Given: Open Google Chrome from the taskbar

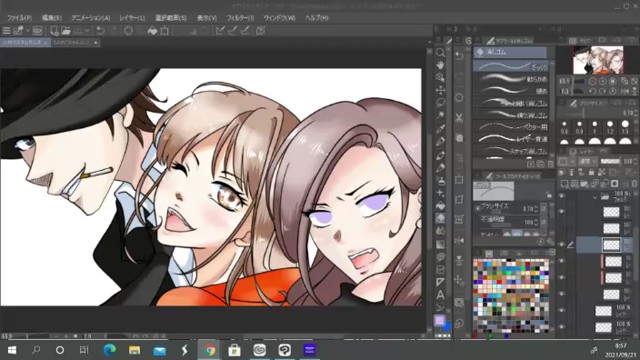Looking at the screenshot, I should click(210, 350).
